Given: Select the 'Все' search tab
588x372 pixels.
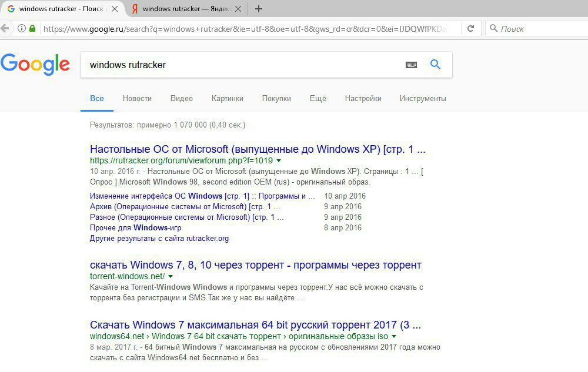Looking at the screenshot, I should 97,99.
